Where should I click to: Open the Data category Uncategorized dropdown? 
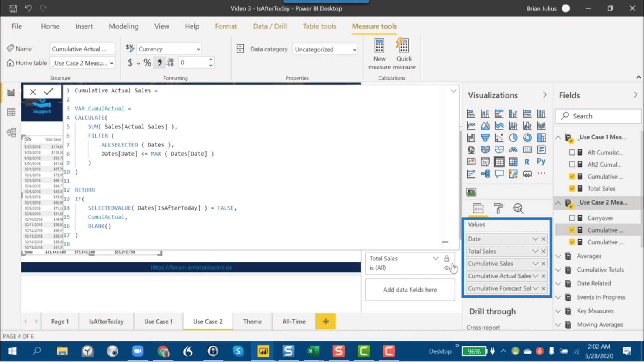coord(325,49)
